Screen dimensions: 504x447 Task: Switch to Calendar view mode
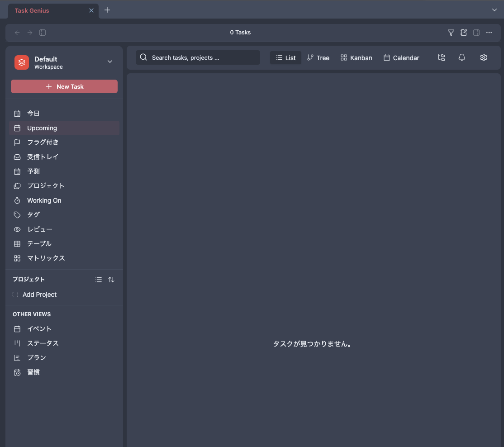(x=401, y=58)
